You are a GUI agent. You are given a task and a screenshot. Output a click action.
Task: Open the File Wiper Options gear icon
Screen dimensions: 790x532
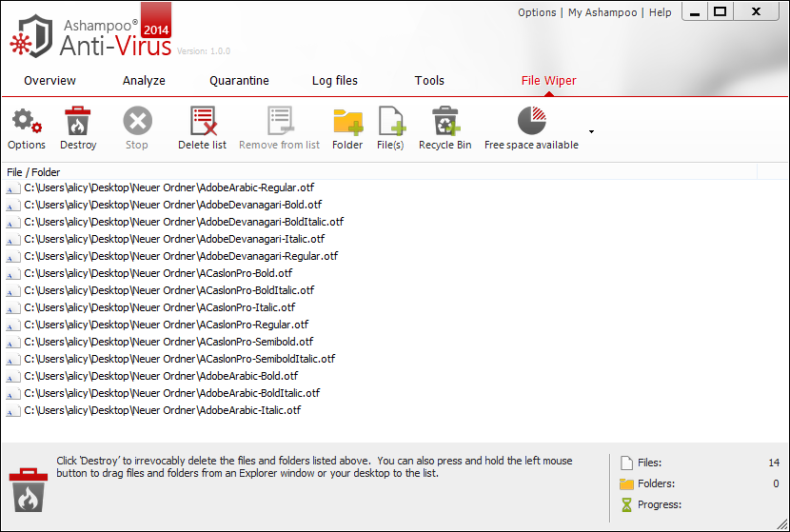26,122
